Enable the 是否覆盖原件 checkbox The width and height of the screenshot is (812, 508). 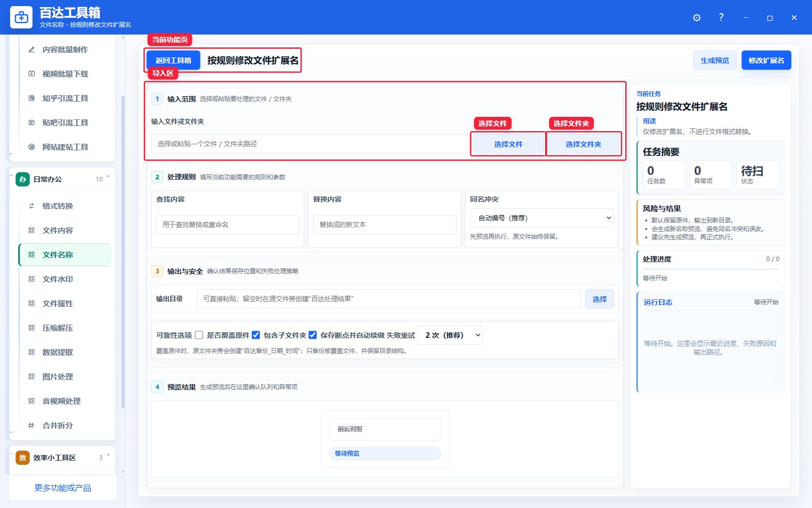[x=199, y=335]
